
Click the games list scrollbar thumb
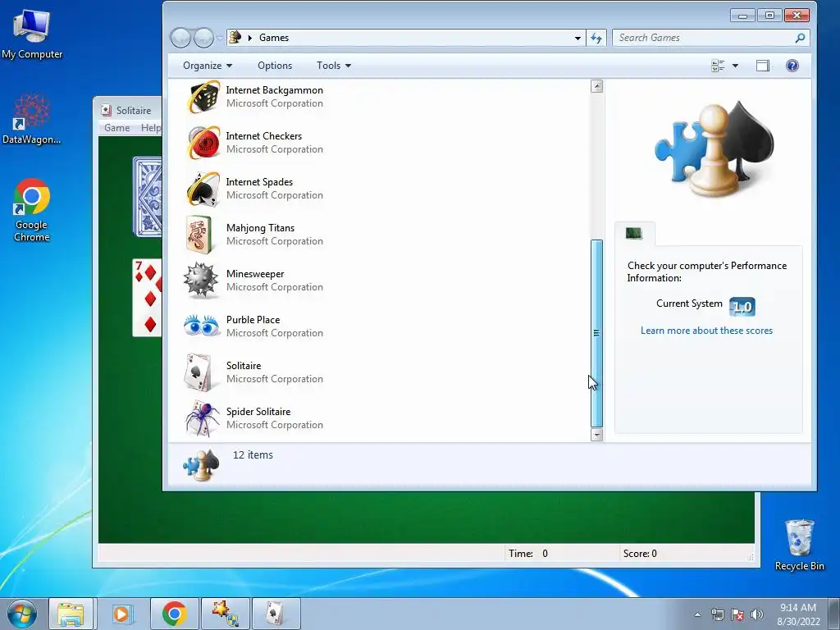point(596,333)
